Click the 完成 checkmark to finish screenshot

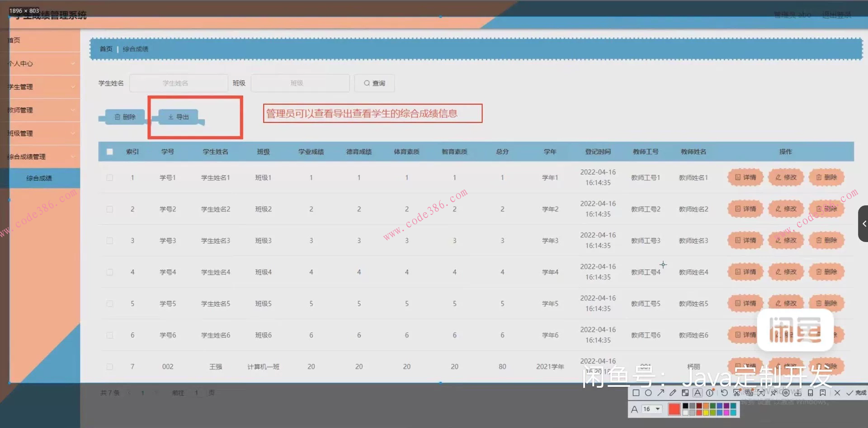pos(857,393)
